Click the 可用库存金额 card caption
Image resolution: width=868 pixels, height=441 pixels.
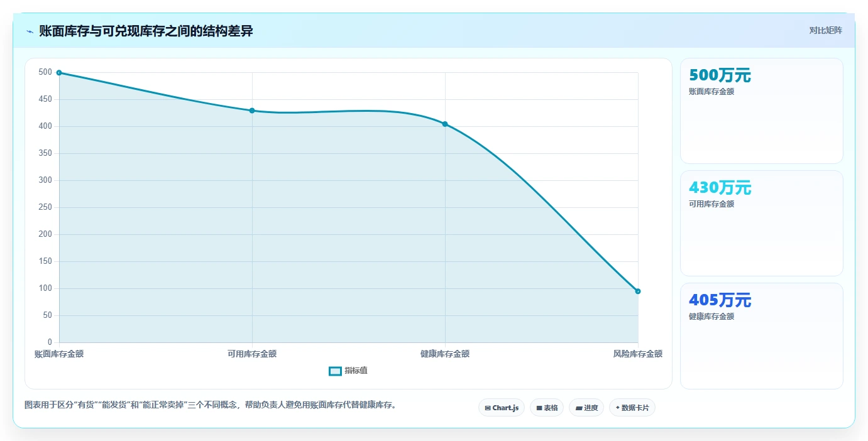(x=711, y=204)
